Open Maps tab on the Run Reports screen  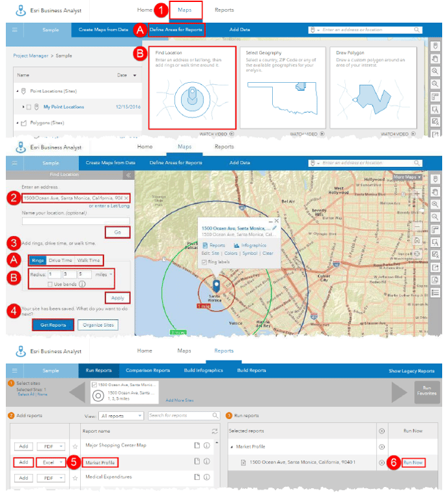(x=184, y=351)
